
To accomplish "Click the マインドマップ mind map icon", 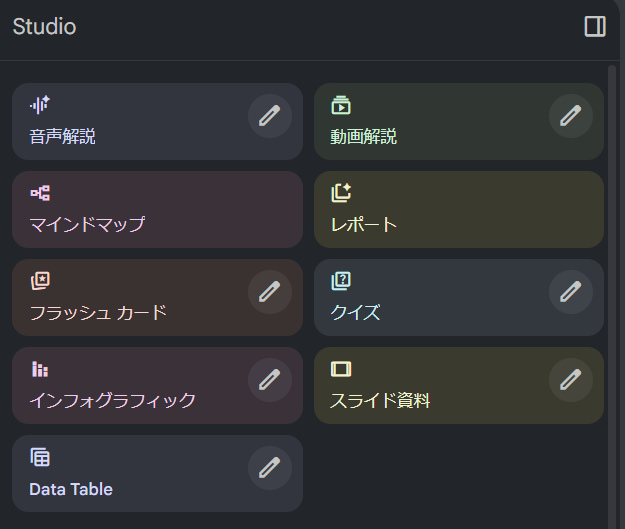I will tap(40, 193).
